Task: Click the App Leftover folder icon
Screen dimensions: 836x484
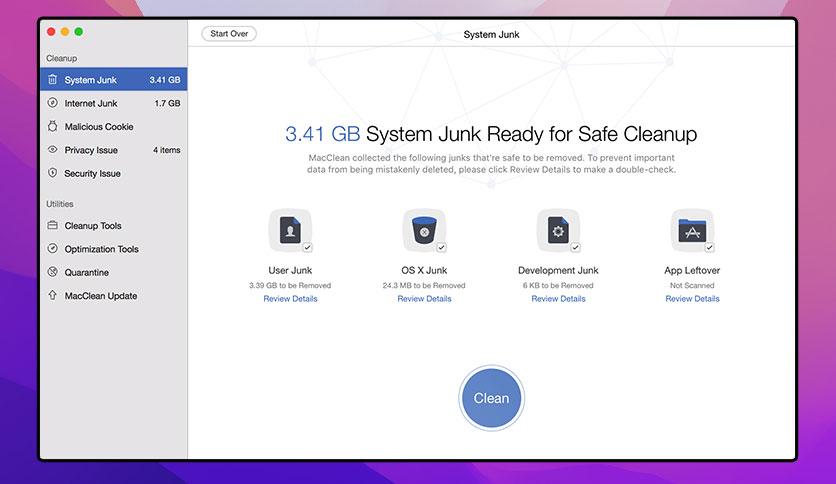Action: (x=692, y=230)
